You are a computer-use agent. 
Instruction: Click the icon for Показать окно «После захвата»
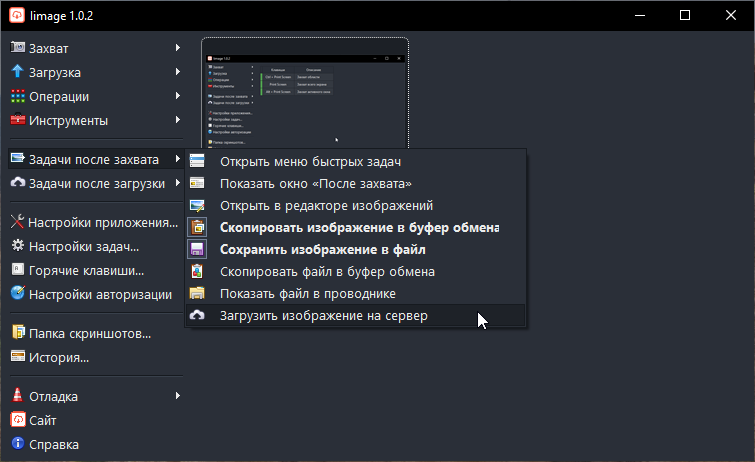[x=197, y=183]
